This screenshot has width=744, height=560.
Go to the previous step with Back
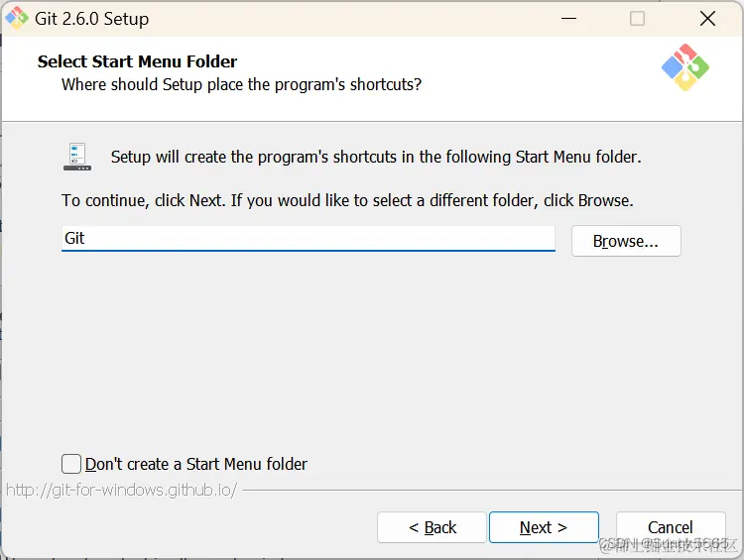pyautogui.click(x=432, y=527)
